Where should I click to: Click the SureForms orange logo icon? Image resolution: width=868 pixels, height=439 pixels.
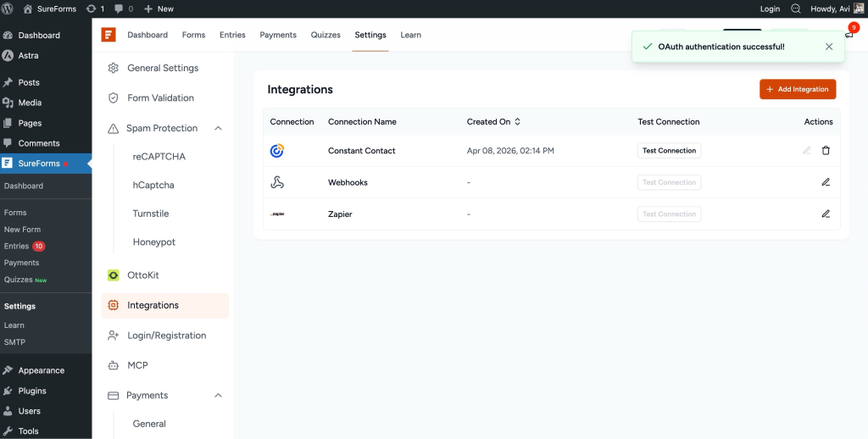[x=108, y=35]
